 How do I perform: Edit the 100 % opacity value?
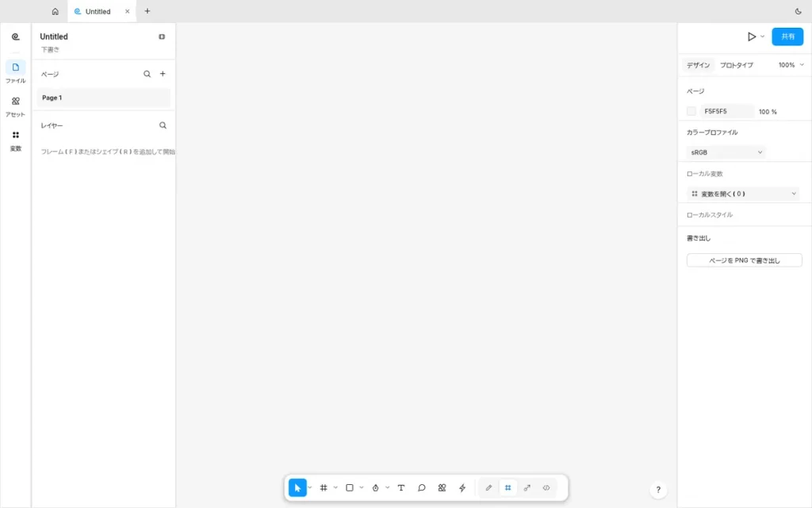coord(768,112)
